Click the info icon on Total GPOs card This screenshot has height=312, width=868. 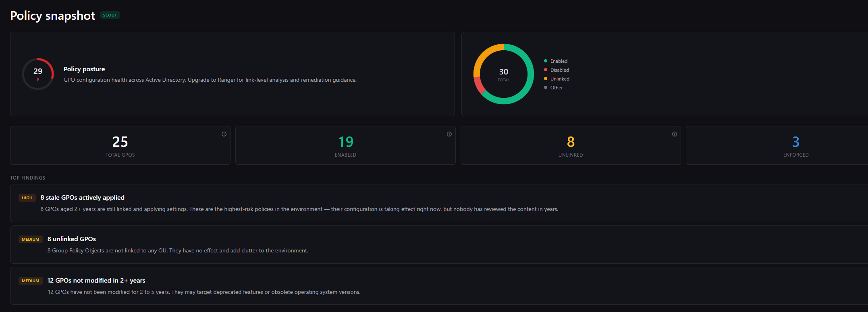(x=224, y=134)
